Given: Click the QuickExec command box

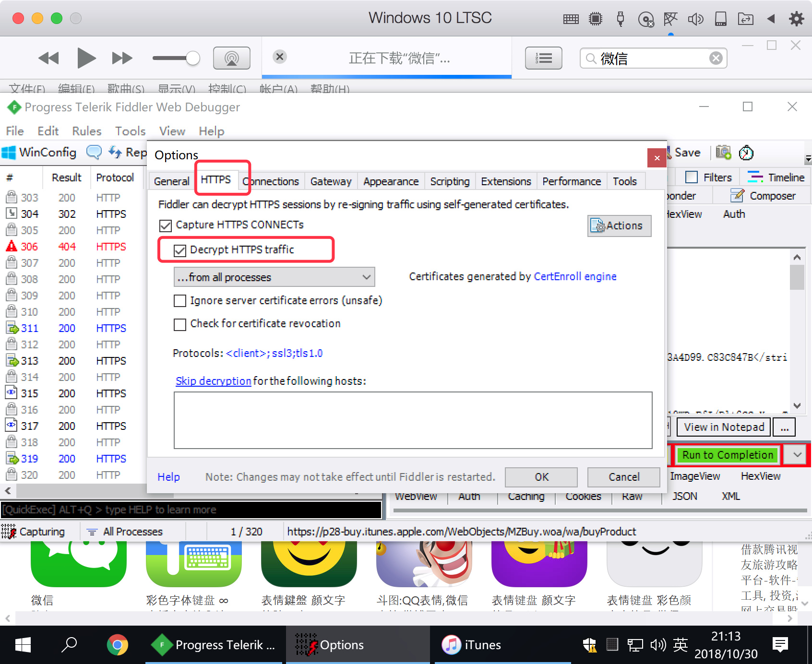Looking at the screenshot, I should coord(191,510).
